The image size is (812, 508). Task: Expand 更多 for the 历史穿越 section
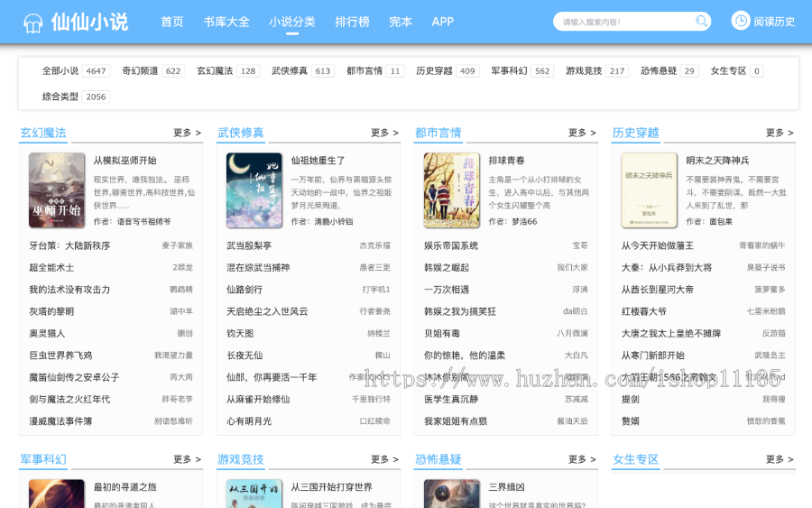click(780, 133)
